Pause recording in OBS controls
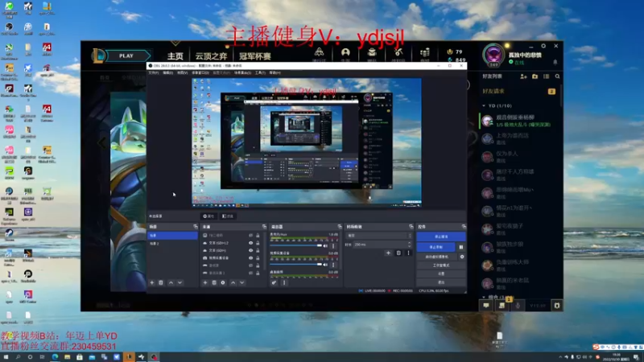This screenshot has height=362, width=644. [x=460, y=247]
